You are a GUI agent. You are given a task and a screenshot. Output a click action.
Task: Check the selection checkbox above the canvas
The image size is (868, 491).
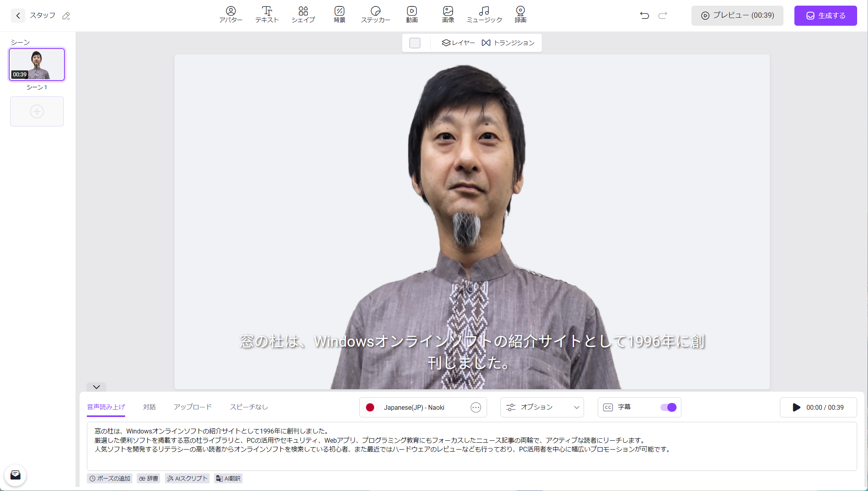tap(415, 43)
